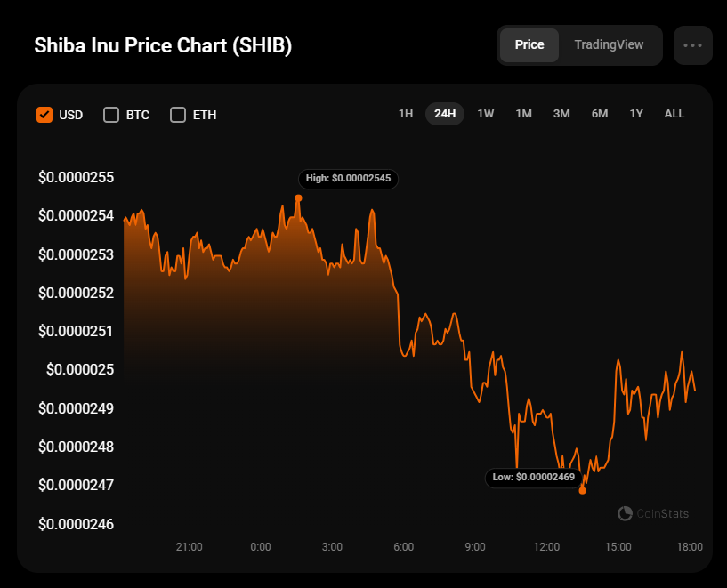Click the Shiba Inu Price Chart heading
Image resolution: width=727 pixels, height=588 pixels.
[x=163, y=45]
